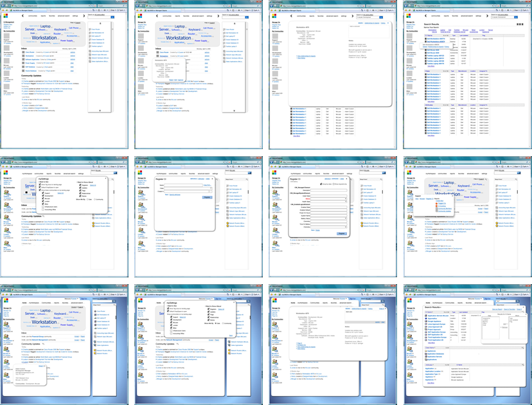The image size is (532, 405).
Task: Open browser Tools menu in long Register CI mockup
Action: [391, 166]
